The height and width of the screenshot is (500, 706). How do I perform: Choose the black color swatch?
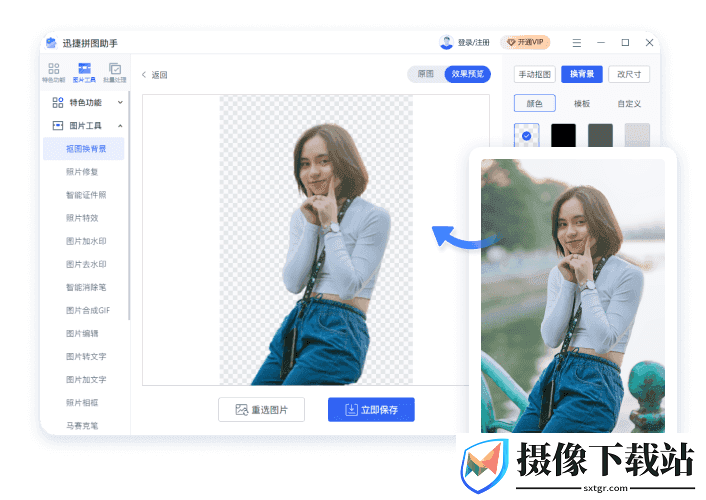coord(563,135)
